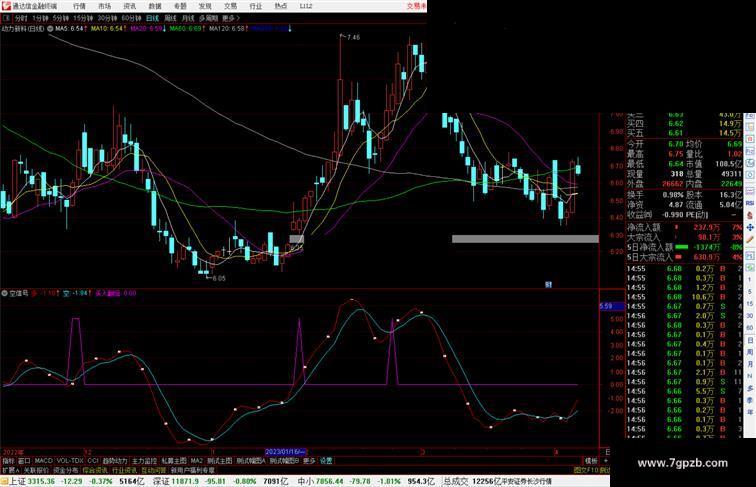Switch chart to 15分钟 period

[x=83, y=18]
